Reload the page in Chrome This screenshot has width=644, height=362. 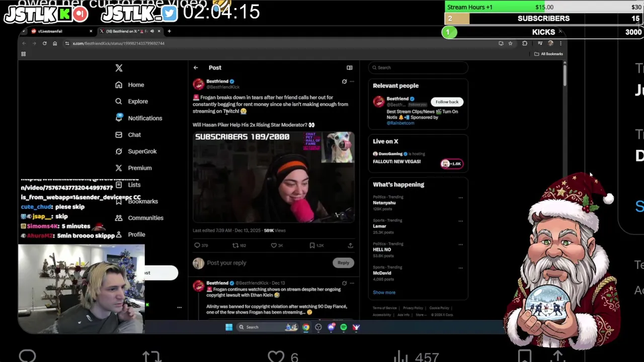(x=44, y=43)
